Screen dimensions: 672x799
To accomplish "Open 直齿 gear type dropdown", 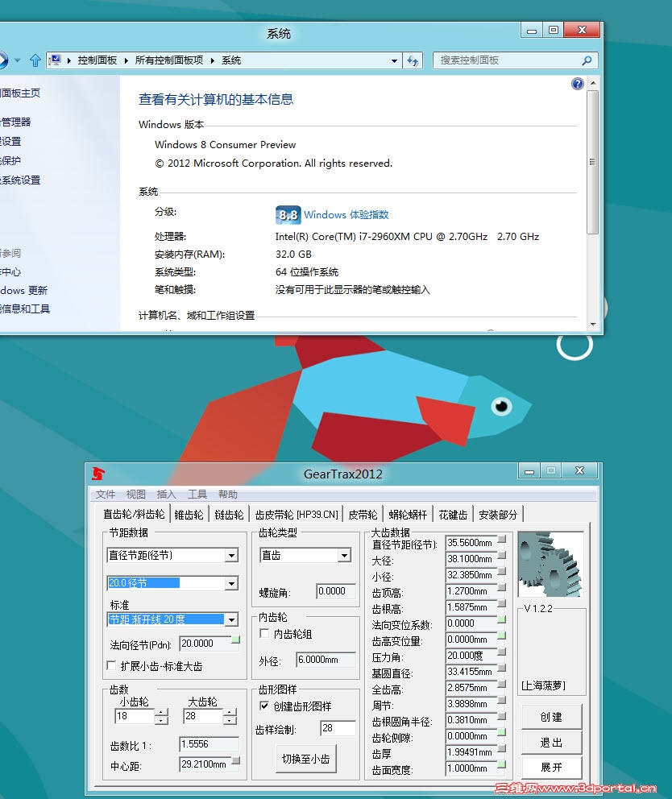I will 345,556.
